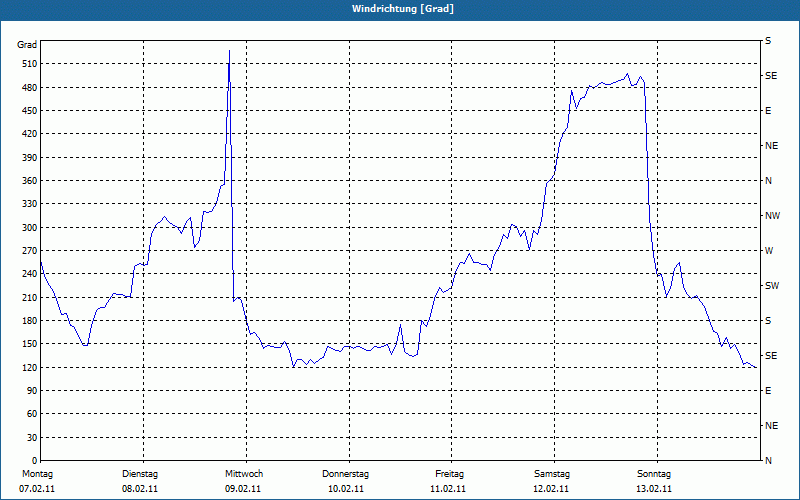Click the 360 value on the y-axis
Screen dimensions: 800x500
29,181
